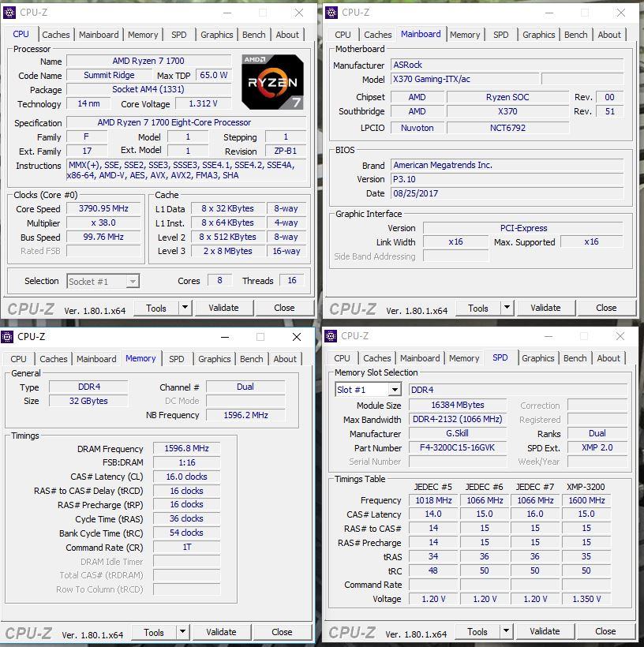Viewport: 644px width, 647px height.
Task: Click the part number "F4-3200C15-16GVK"
Action: [458, 447]
